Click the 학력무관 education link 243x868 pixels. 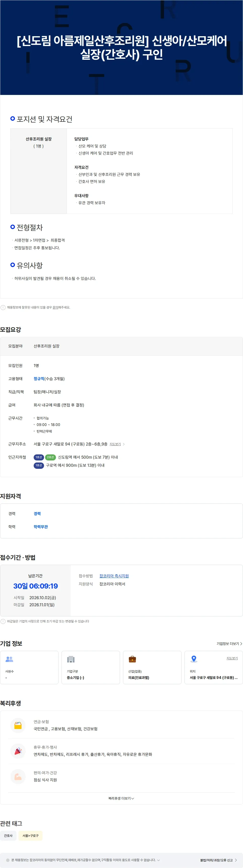41,527
